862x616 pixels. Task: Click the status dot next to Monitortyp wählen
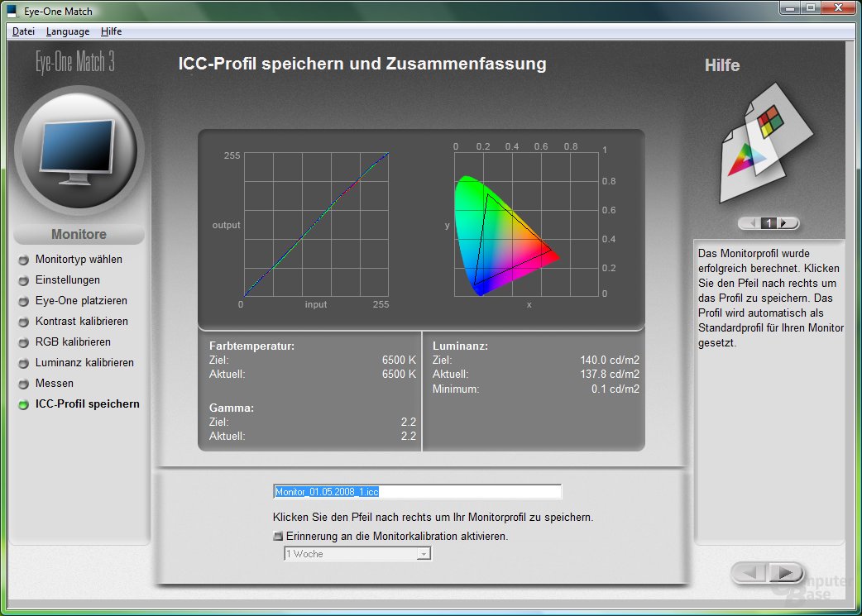click(x=24, y=260)
